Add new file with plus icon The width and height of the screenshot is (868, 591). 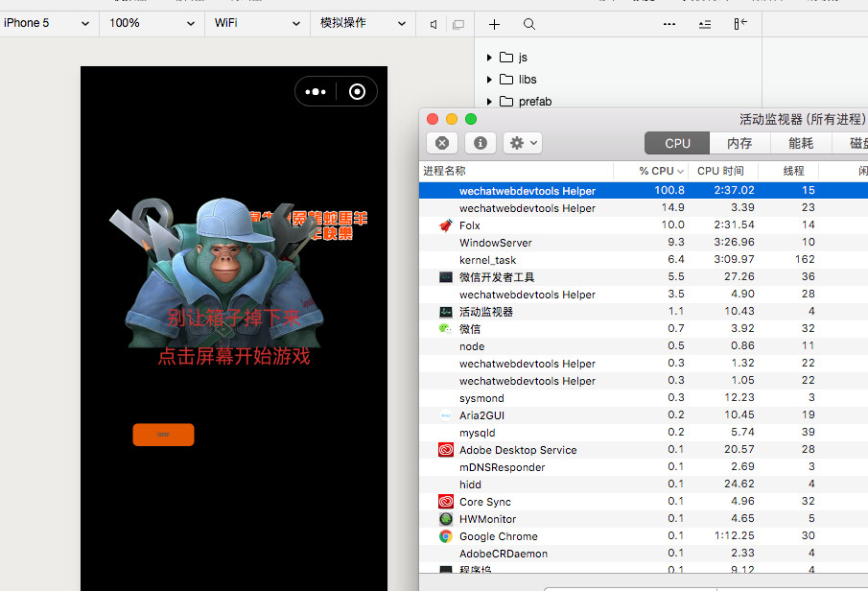tap(494, 24)
